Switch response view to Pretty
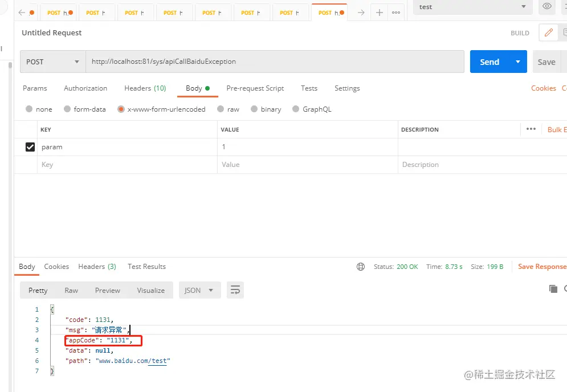This screenshot has width=567, height=392. [38, 291]
